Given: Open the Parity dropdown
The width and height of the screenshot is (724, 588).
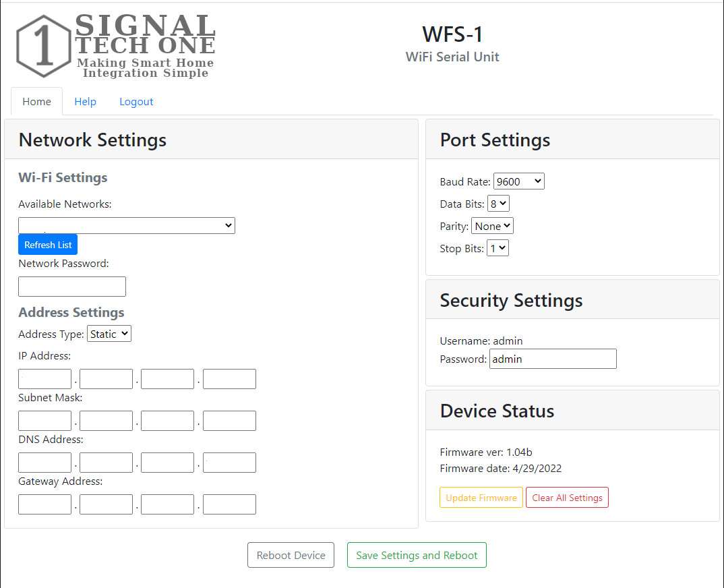Looking at the screenshot, I should [x=492, y=226].
